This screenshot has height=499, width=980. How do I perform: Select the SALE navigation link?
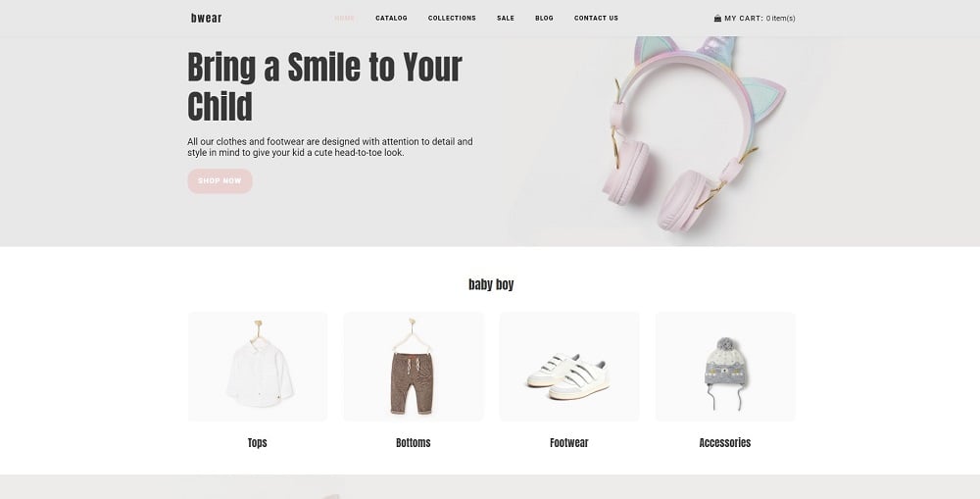tap(506, 18)
